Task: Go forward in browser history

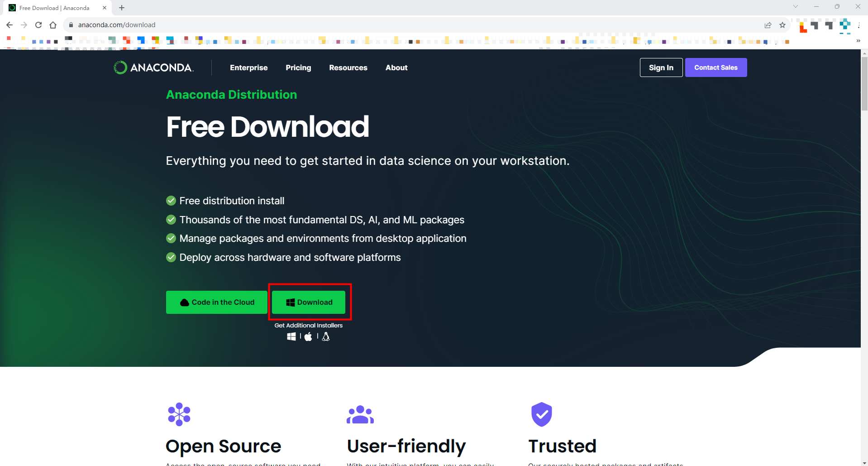Action: tap(24, 25)
